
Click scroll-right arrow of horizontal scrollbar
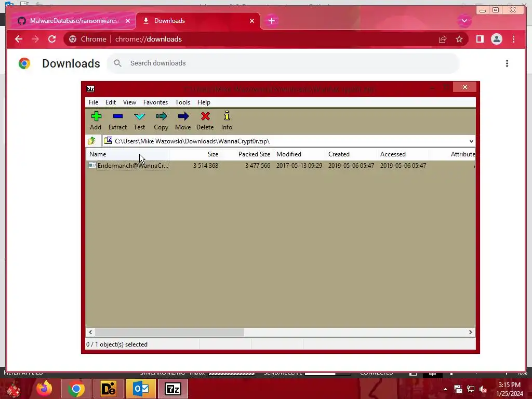click(470, 332)
